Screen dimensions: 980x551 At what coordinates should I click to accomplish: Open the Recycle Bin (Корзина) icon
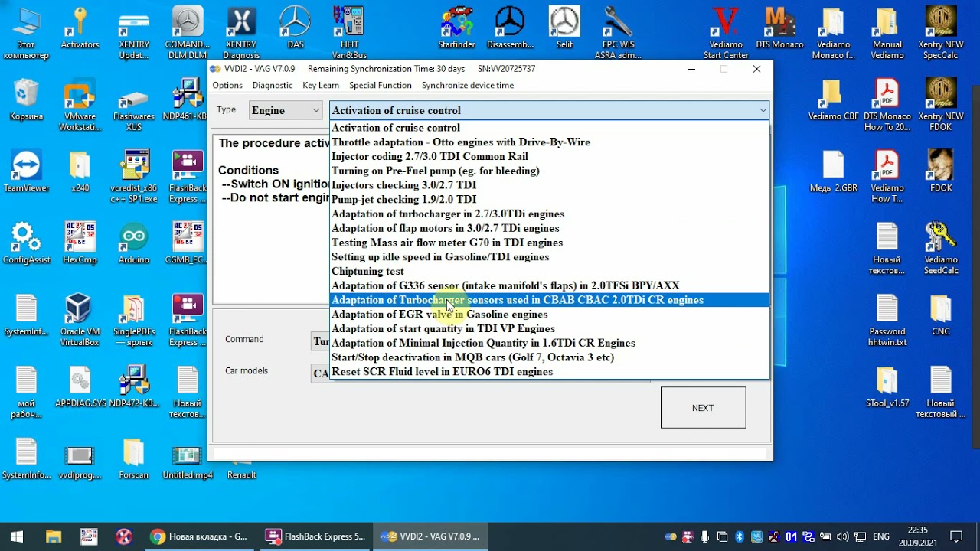pyautogui.click(x=26, y=99)
